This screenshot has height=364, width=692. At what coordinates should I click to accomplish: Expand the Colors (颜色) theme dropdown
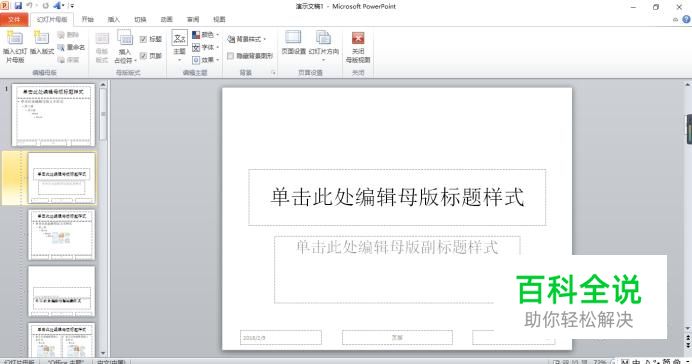205,34
